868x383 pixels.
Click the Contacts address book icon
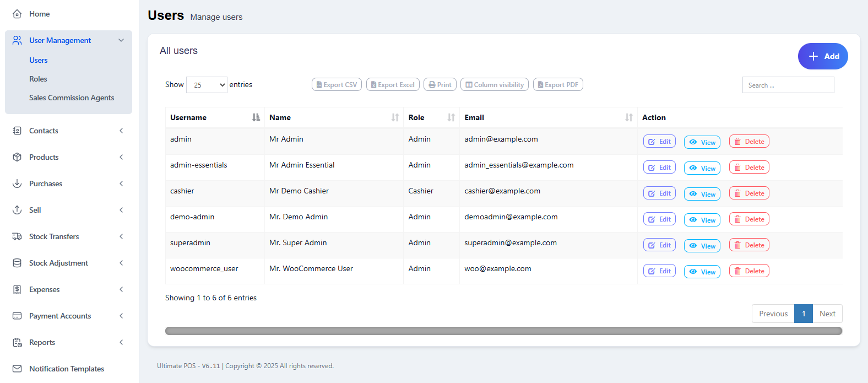[17, 131]
